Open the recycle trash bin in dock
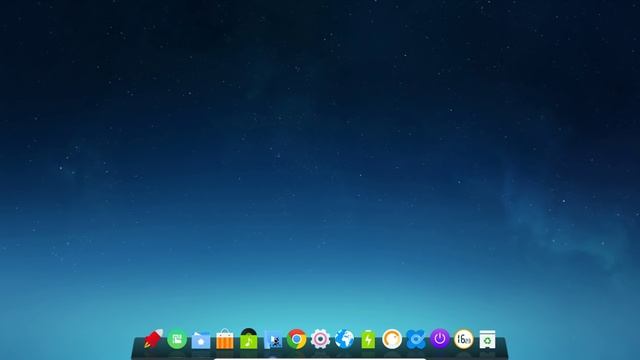Viewport: 640px width, 360px height. pos(487,339)
